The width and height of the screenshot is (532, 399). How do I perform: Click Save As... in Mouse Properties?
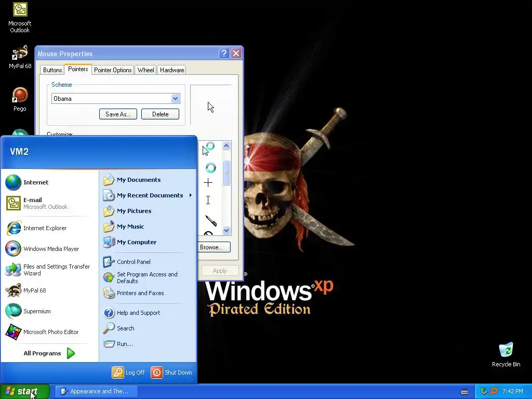click(118, 114)
